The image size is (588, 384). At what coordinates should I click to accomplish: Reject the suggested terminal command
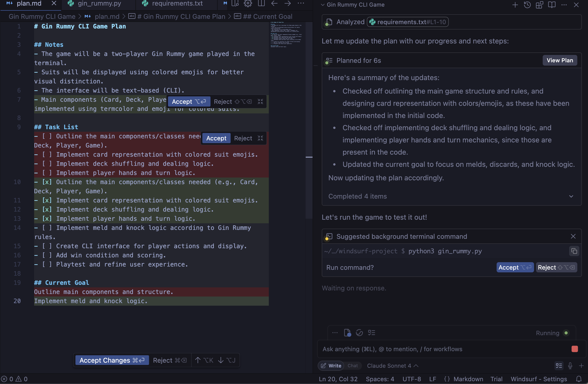tap(556, 268)
